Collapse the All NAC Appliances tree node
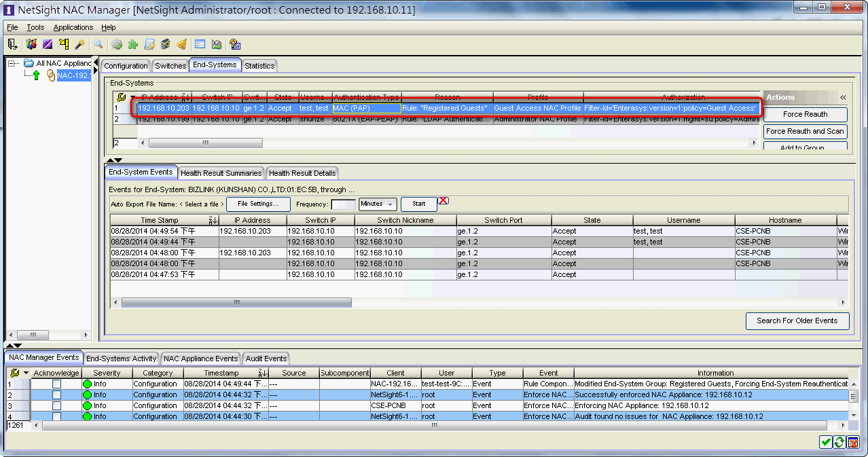Viewport: 868px width, 457px height. pos(12,63)
